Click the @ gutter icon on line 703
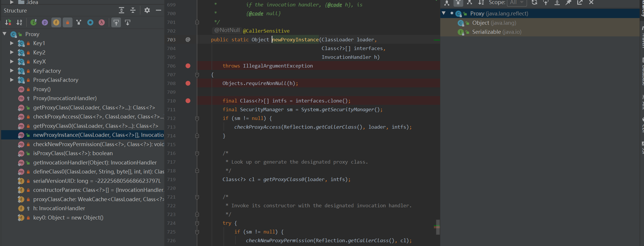The image size is (644, 246). click(x=188, y=40)
